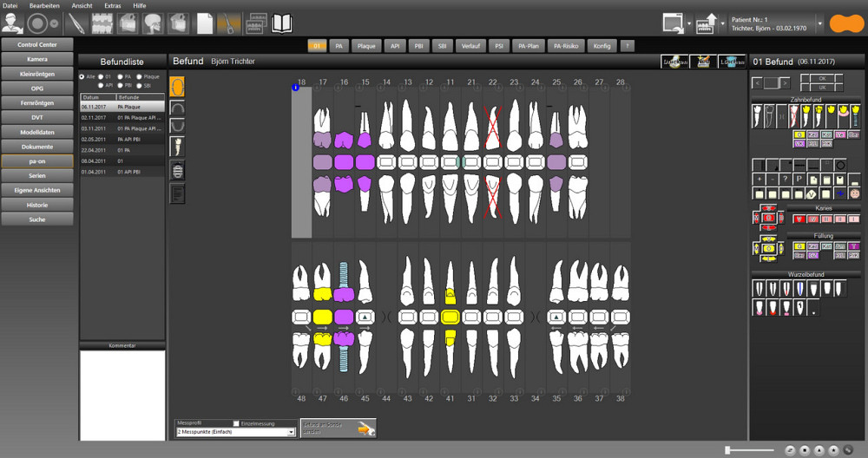Click the blue info marker on tooth 18
This screenshot has height=458, width=868.
[296, 87]
